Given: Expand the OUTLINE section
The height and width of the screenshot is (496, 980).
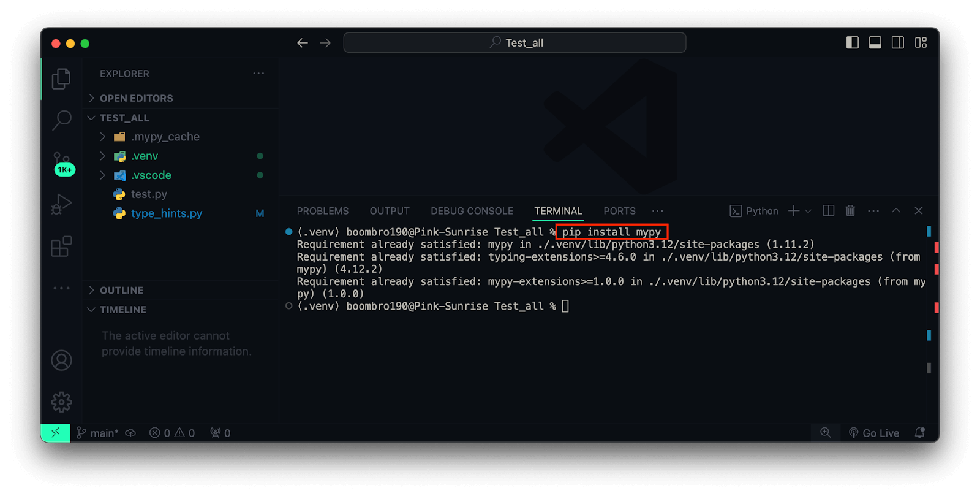Looking at the screenshot, I should coord(181,290).
